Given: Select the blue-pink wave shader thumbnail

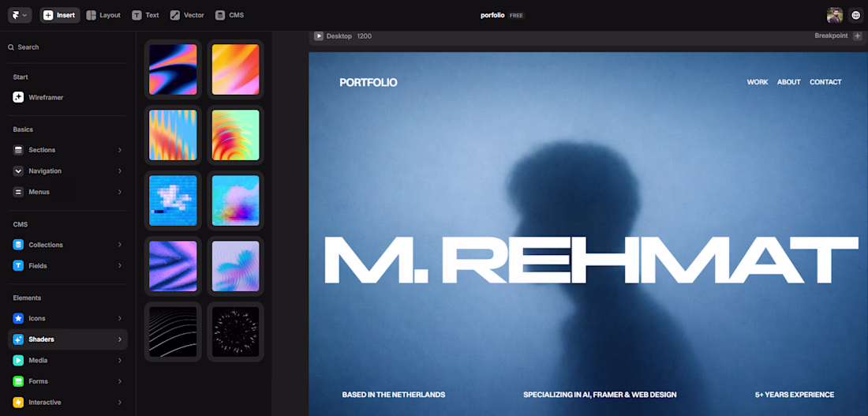Looking at the screenshot, I should click(x=173, y=69).
